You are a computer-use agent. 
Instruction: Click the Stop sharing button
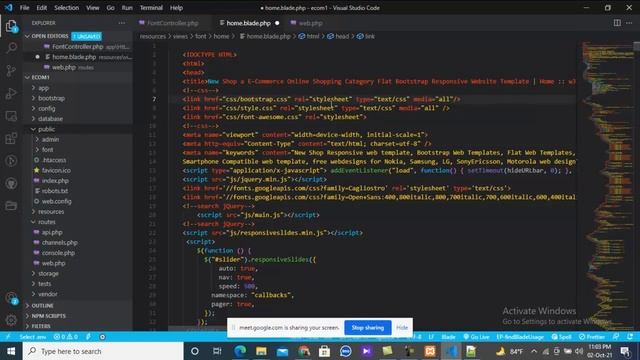[367, 327]
